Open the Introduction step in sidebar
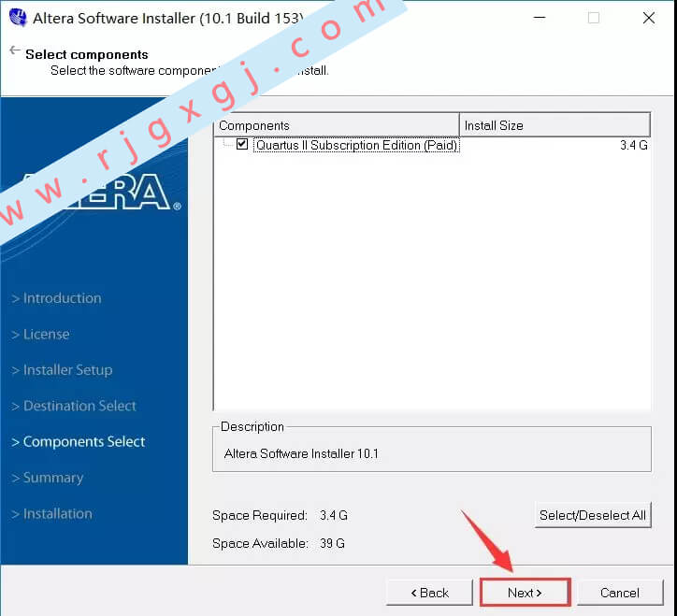Viewport: 677px width, 616px height. tap(56, 298)
